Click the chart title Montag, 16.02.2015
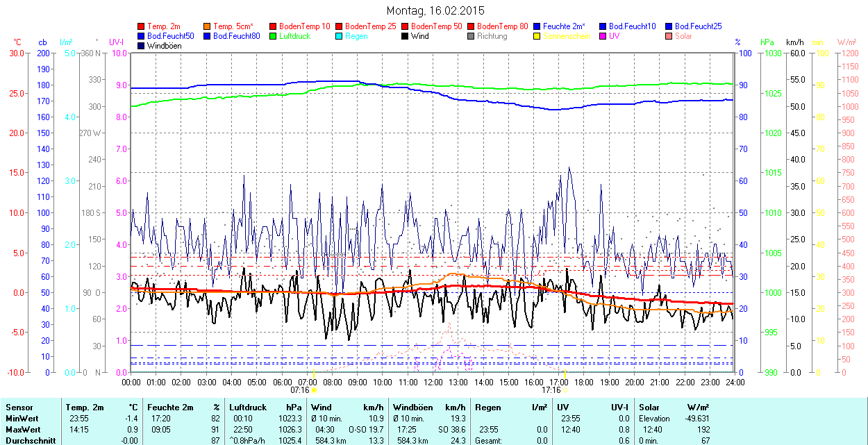Image resolution: width=868 pixels, height=445 pixels. pyautogui.click(x=435, y=10)
